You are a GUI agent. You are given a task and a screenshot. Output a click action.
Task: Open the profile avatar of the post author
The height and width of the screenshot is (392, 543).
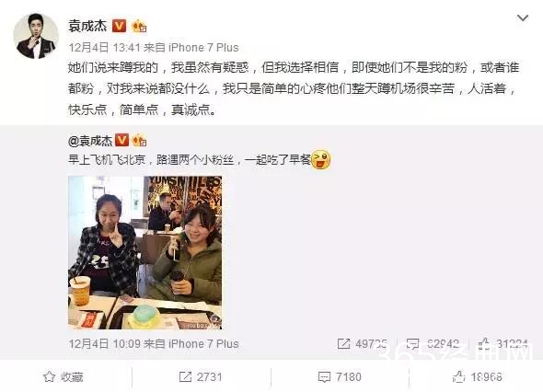(x=36, y=37)
